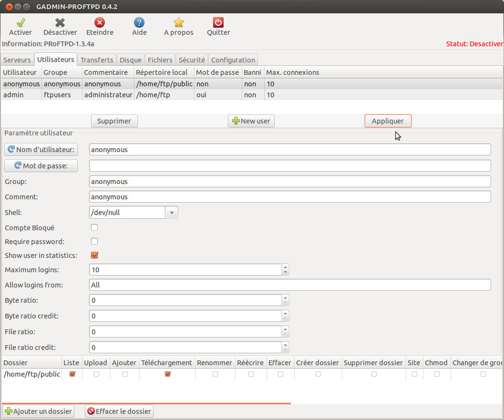Open the Shell dropdown list
The height and width of the screenshot is (420, 504).
click(172, 213)
